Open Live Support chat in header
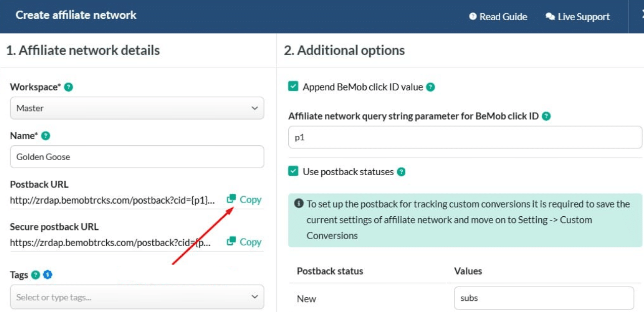The height and width of the screenshot is (312, 644). pyautogui.click(x=578, y=17)
